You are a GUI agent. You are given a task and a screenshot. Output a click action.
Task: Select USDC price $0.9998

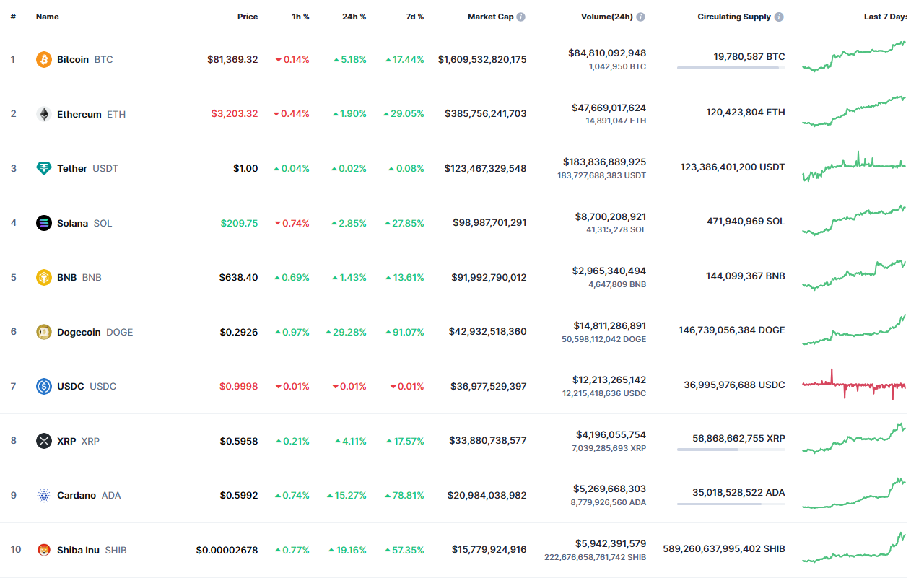pos(239,386)
